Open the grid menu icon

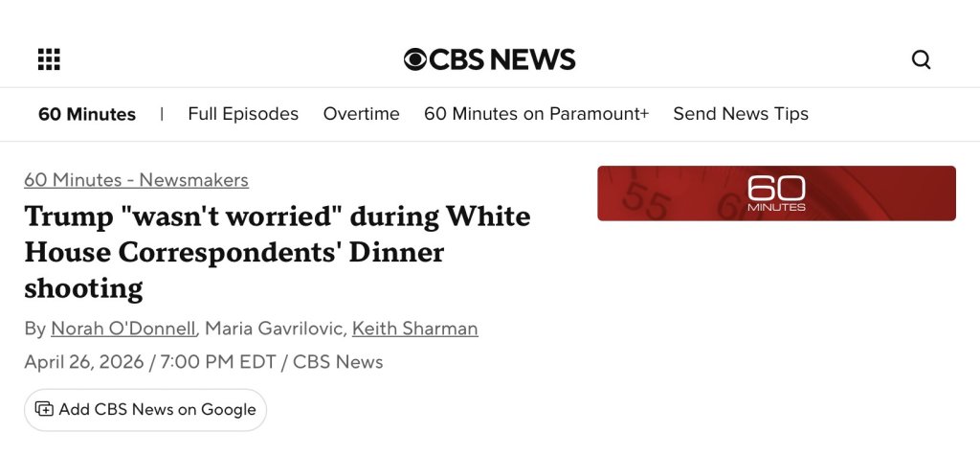pyautogui.click(x=49, y=59)
